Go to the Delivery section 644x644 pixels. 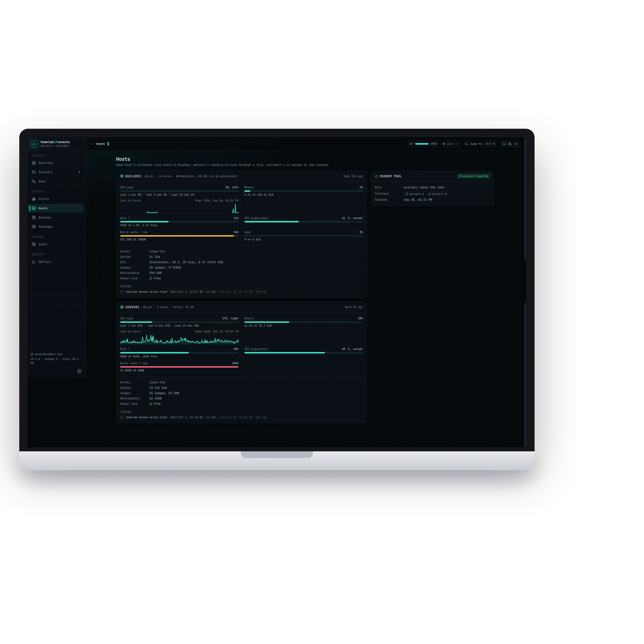56,172
